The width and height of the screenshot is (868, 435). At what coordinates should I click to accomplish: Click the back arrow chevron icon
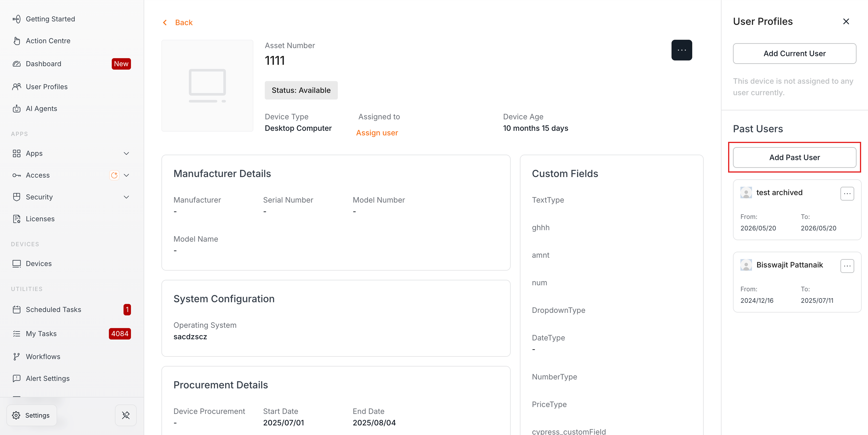(x=165, y=23)
